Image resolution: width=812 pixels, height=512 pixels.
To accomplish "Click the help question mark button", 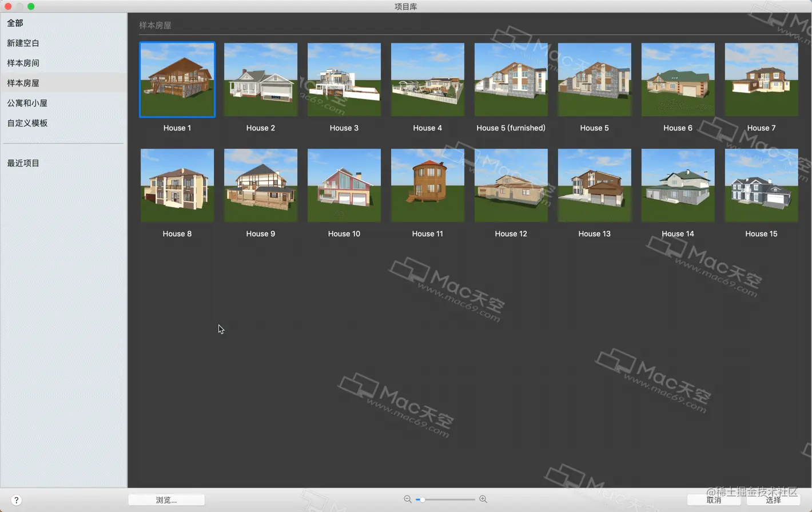I will 16,500.
